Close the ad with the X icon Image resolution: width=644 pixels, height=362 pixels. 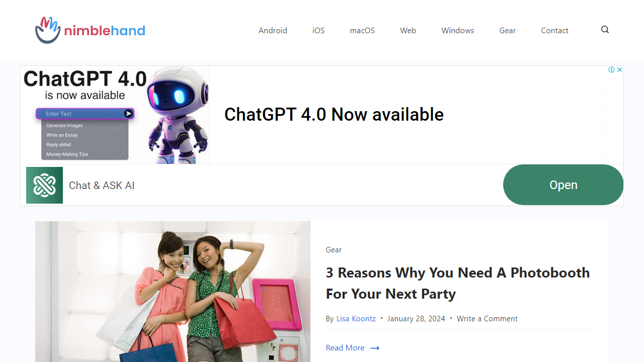pyautogui.click(x=620, y=70)
